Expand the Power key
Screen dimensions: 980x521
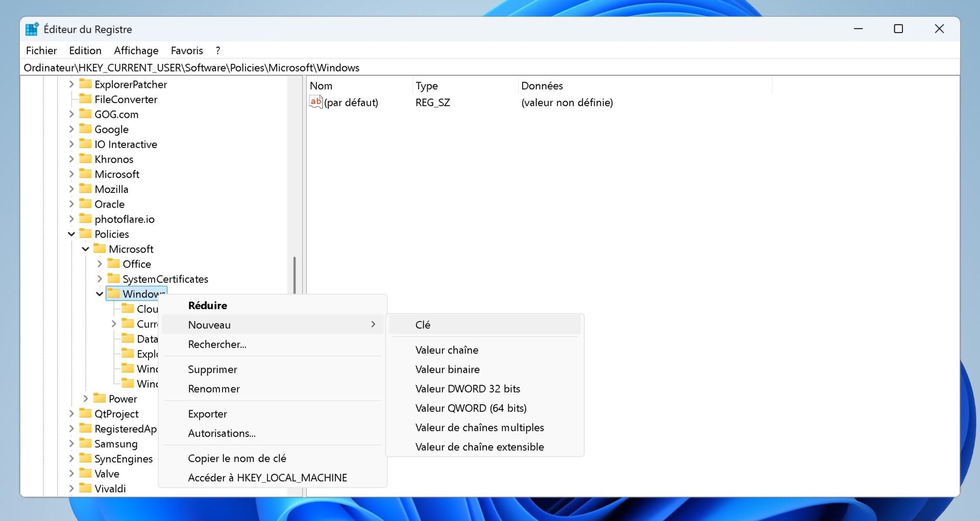pos(85,398)
